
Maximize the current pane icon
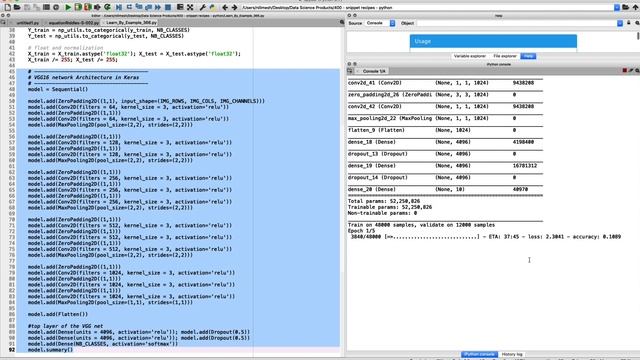180,7
